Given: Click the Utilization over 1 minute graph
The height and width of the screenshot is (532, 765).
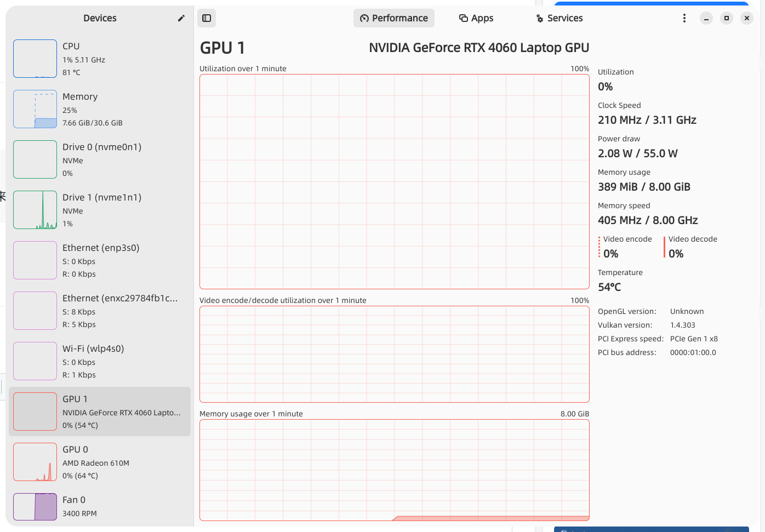Looking at the screenshot, I should click(x=395, y=181).
